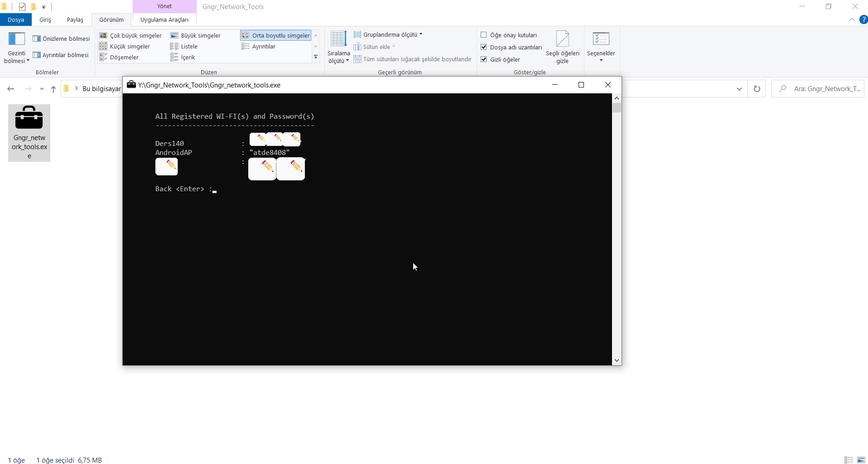The height and width of the screenshot is (464, 868).
Task: Select Çok büyük simgeler view
Action: tap(130, 35)
